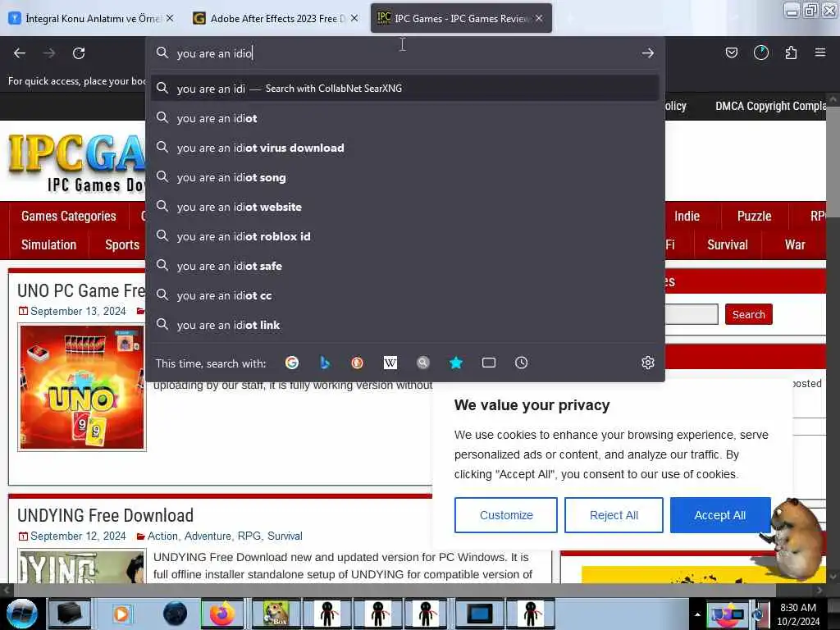Close the Adobe After Effects 2023 tab
This screenshot has height=630, width=840.
354,18
